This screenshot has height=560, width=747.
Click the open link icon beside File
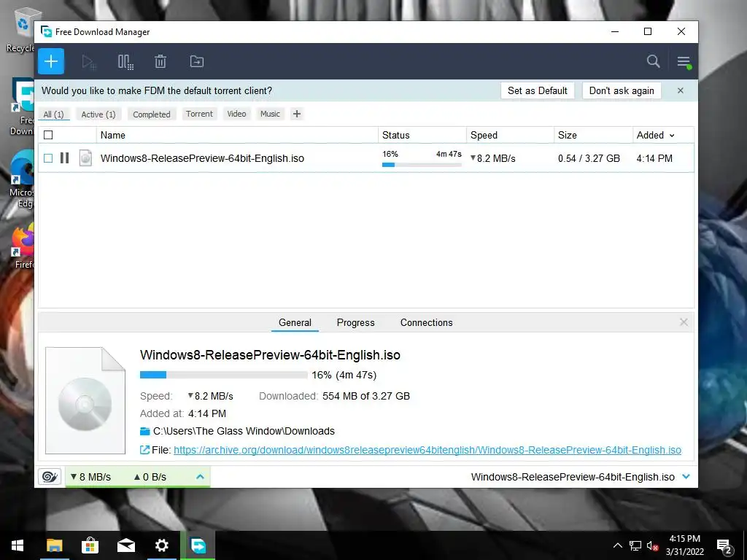tap(144, 450)
